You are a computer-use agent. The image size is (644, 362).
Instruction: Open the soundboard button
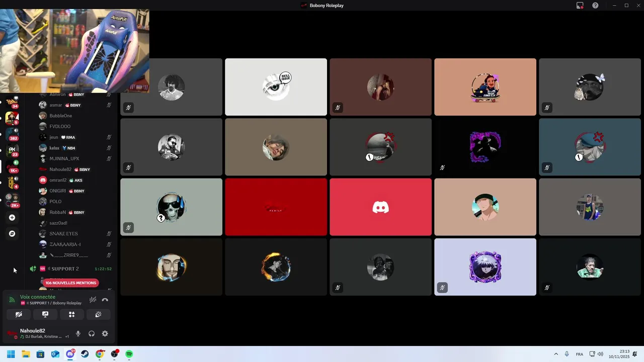(98, 314)
